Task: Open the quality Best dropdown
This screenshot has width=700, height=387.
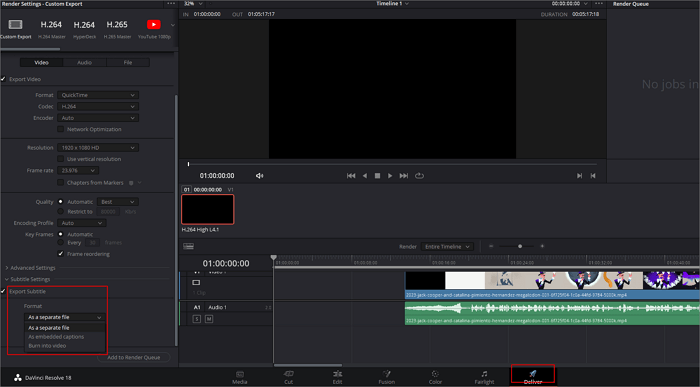Action: pyautogui.click(x=118, y=202)
